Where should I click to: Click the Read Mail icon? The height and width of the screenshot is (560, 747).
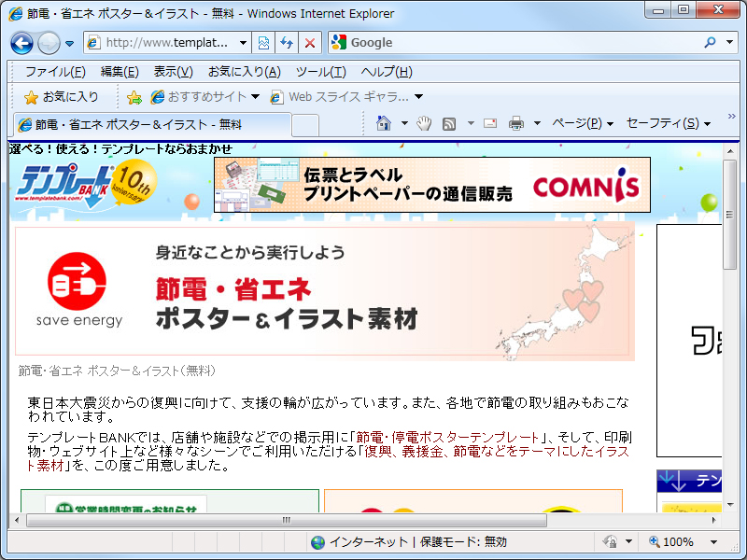click(x=489, y=122)
